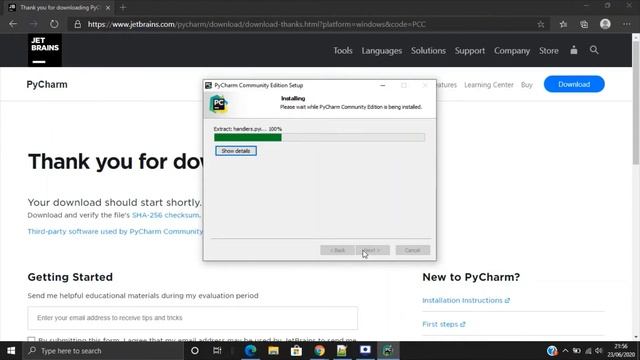640x360 pixels.
Task: Focus the email address input field
Action: 193,318
